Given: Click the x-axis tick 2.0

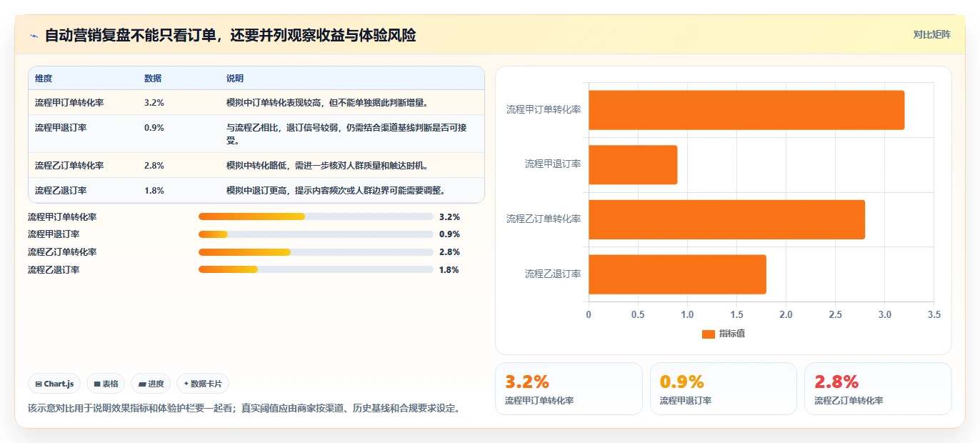Looking at the screenshot, I should [786, 314].
